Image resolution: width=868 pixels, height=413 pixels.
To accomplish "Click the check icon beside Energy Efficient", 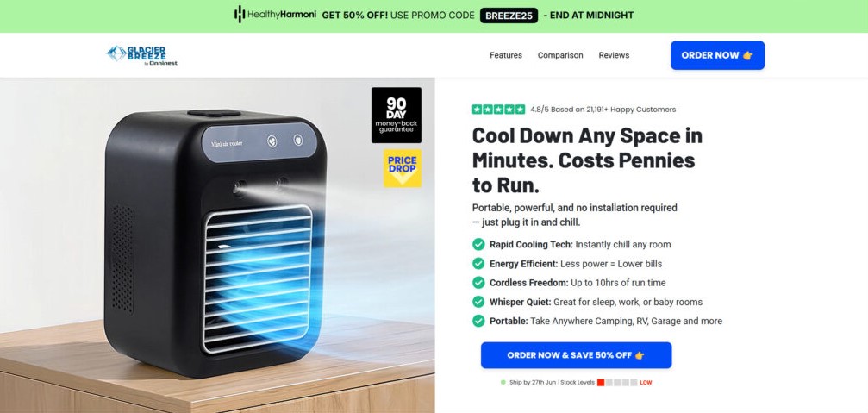I will click(x=478, y=264).
